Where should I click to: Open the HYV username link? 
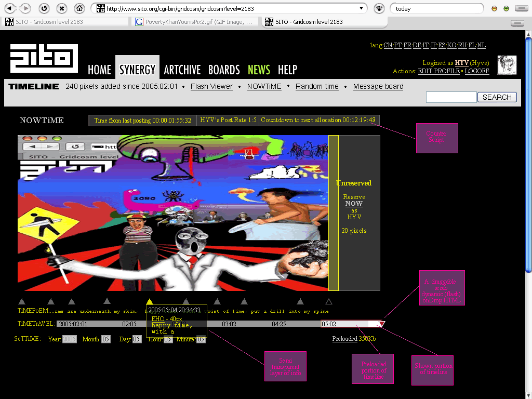click(x=461, y=63)
